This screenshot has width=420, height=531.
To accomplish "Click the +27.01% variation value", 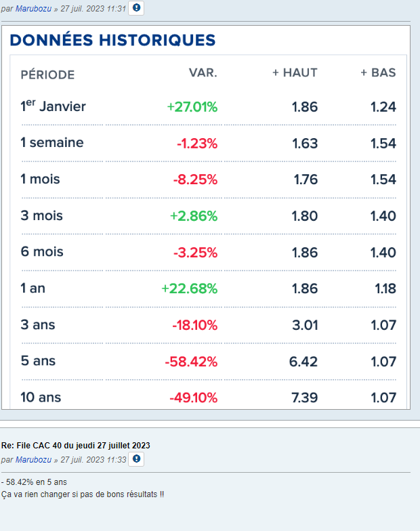I will [x=192, y=107].
